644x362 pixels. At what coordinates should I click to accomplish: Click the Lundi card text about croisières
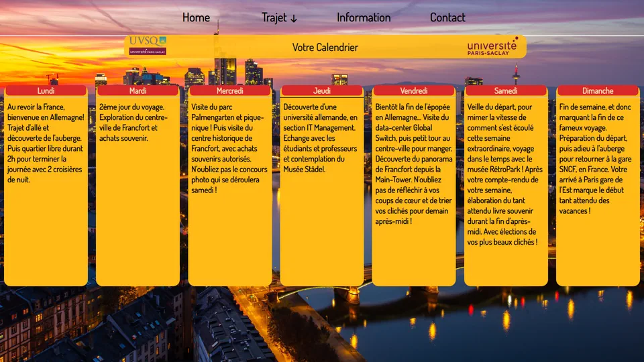pos(45,143)
